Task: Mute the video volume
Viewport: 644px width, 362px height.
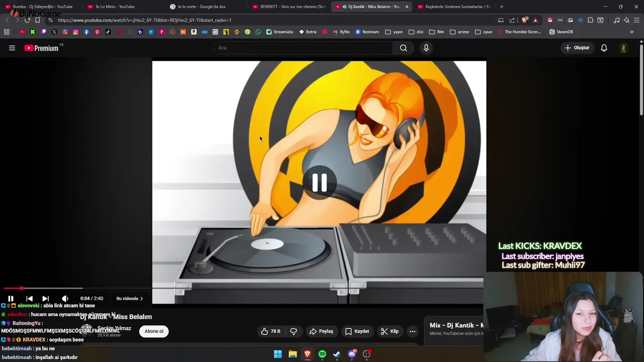Action: (65, 299)
